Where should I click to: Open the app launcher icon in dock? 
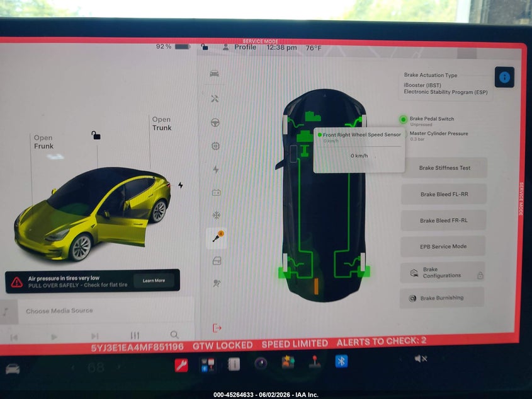pos(207,365)
